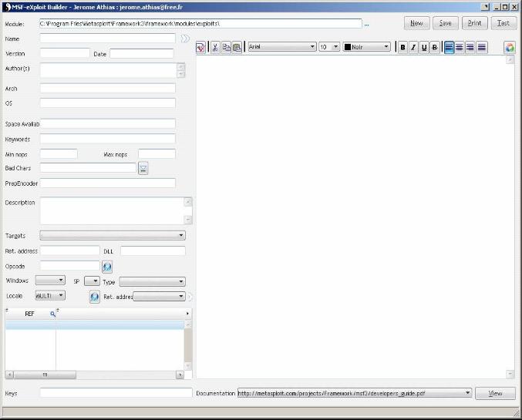Paste using the clipboard icon

pos(237,47)
